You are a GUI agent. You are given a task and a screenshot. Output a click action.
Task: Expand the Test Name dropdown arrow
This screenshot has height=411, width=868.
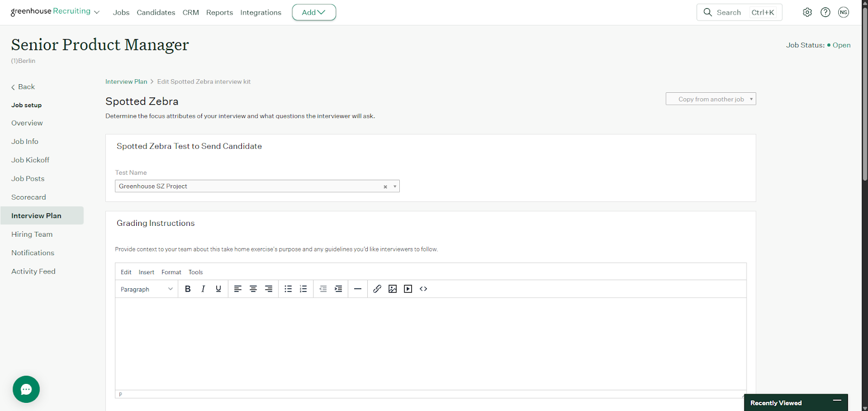pyautogui.click(x=395, y=186)
